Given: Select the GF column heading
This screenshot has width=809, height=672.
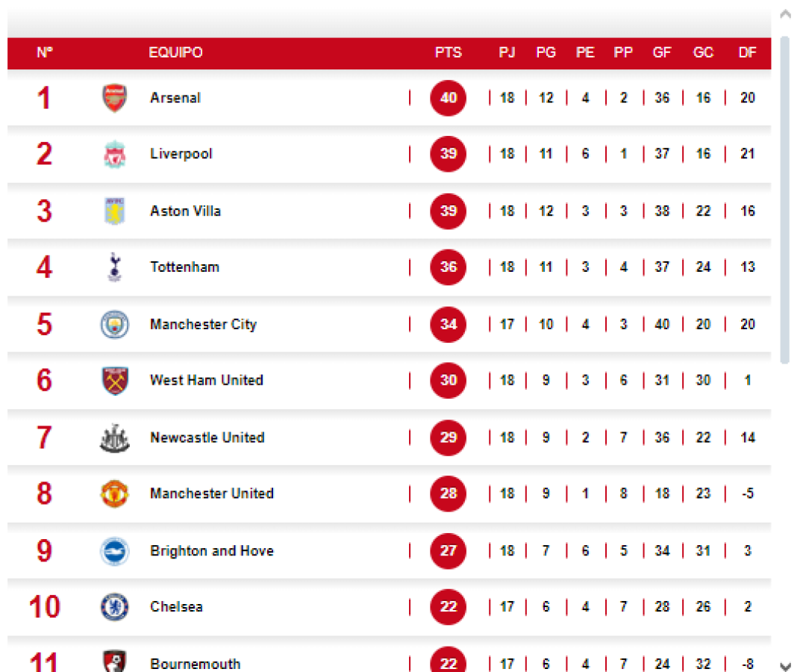Looking at the screenshot, I should click(662, 53).
